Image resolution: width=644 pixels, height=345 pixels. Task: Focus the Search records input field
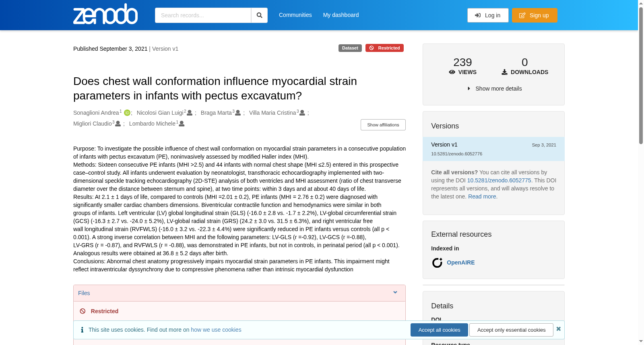(x=203, y=15)
